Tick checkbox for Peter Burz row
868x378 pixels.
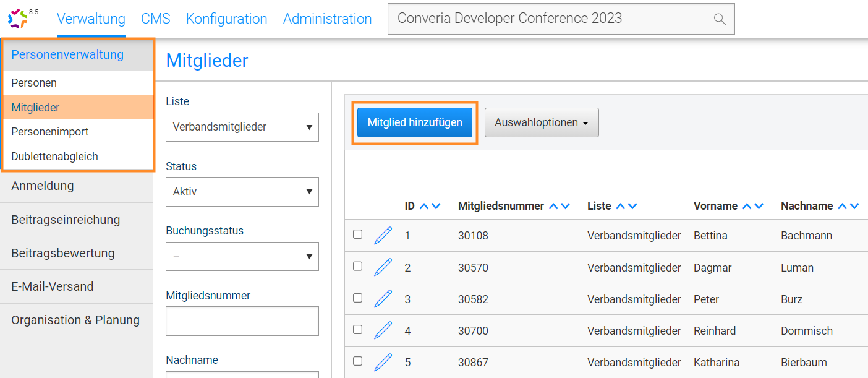click(x=357, y=298)
